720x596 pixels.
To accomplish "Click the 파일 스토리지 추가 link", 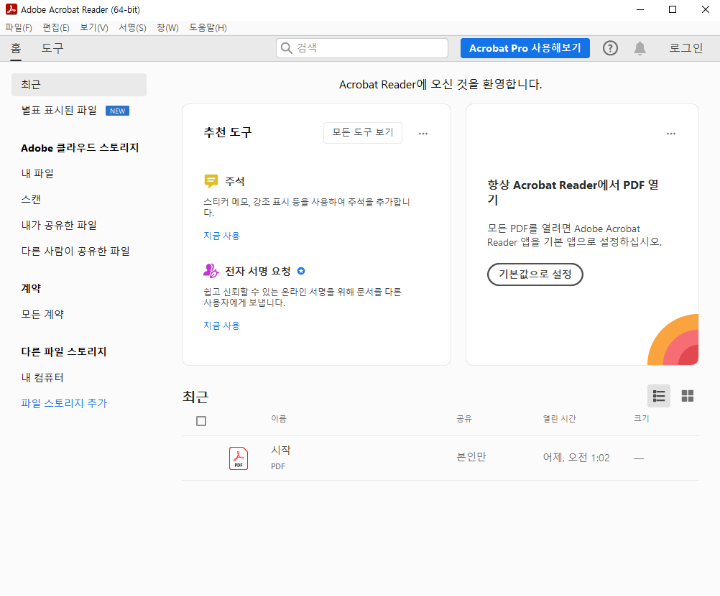I will (64, 403).
